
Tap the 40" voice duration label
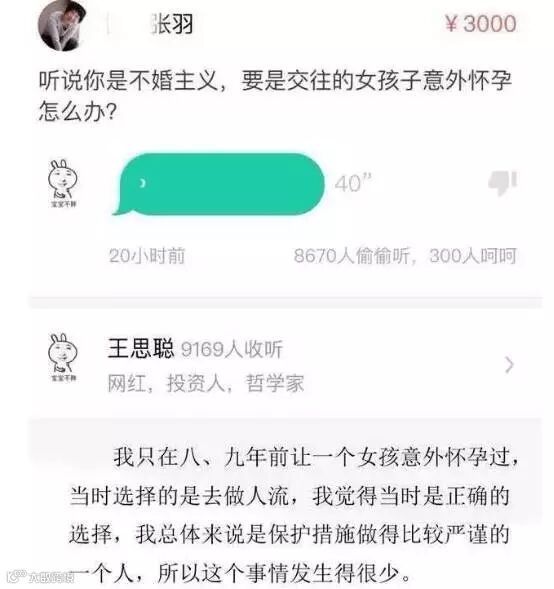tap(353, 183)
